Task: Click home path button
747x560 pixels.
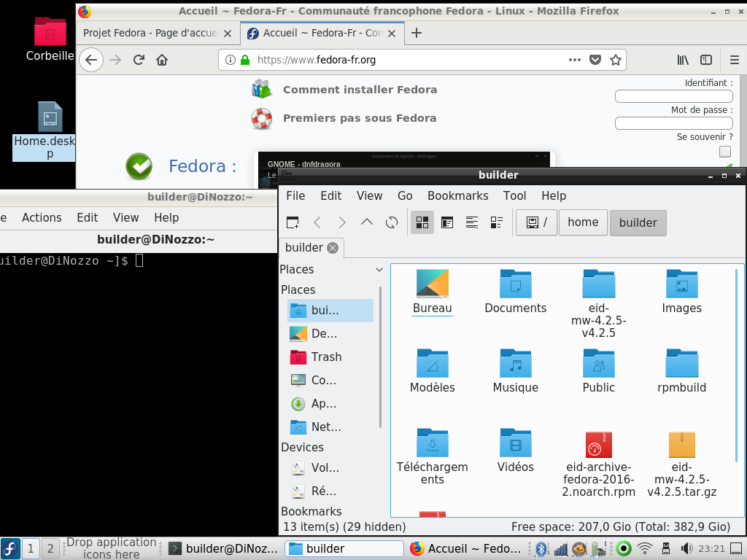Action: pos(583,222)
